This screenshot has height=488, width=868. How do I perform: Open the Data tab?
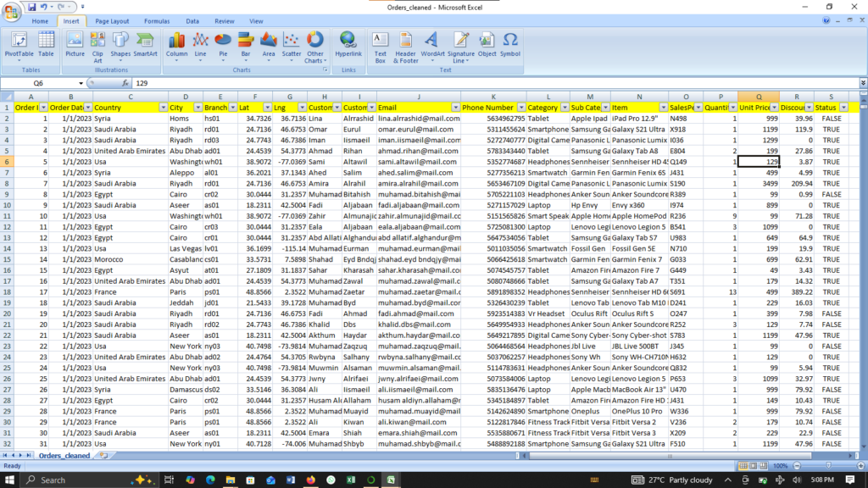192,21
